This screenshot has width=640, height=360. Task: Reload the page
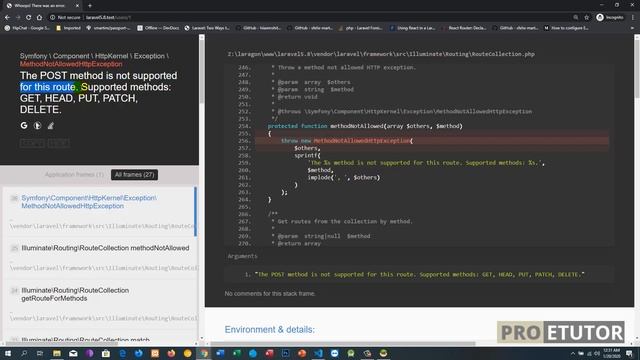tap(29, 18)
